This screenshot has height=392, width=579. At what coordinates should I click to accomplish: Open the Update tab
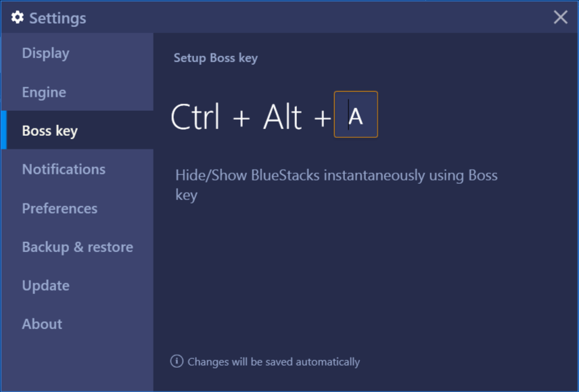click(x=77, y=285)
